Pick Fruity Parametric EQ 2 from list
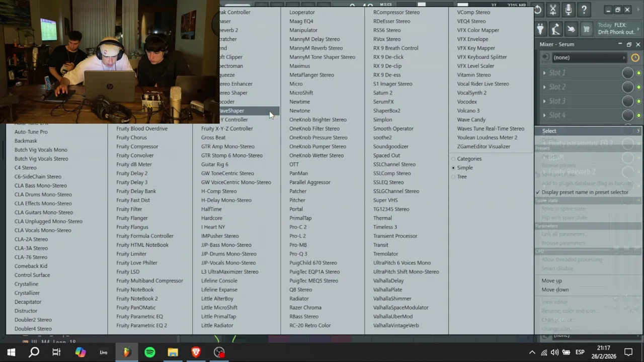Image resolution: width=644 pixels, height=362 pixels. pyautogui.click(x=141, y=326)
